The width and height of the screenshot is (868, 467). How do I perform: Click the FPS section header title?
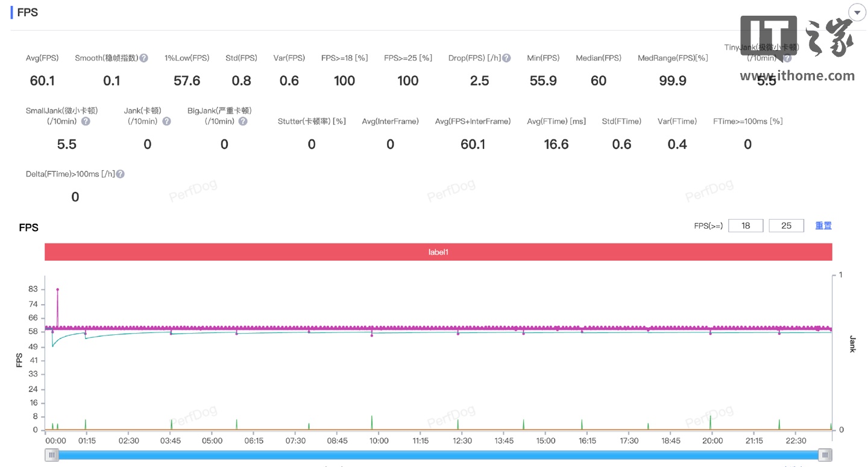click(x=28, y=13)
